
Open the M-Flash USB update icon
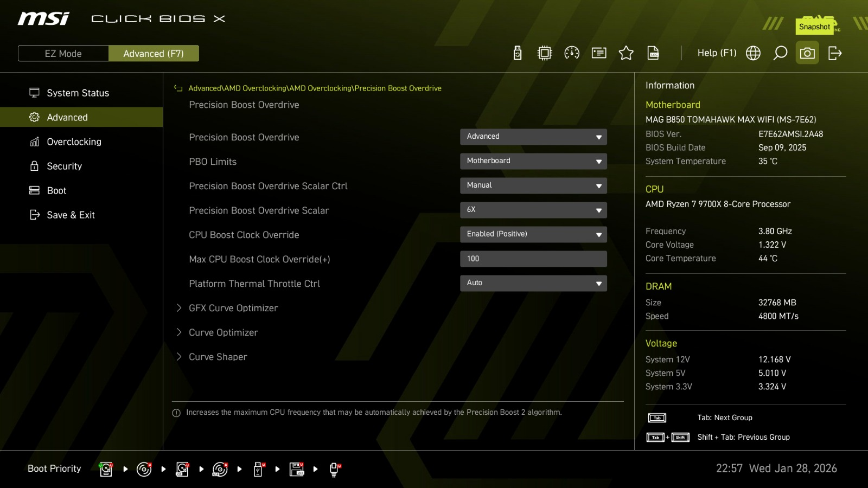(518, 53)
